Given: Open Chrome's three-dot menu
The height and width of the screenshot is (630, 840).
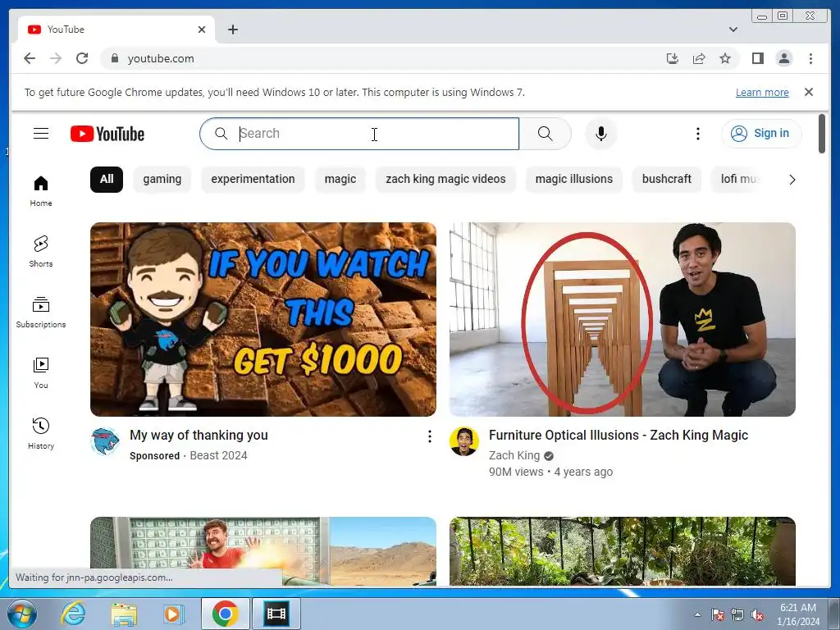Looking at the screenshot, I should point(810,58).
